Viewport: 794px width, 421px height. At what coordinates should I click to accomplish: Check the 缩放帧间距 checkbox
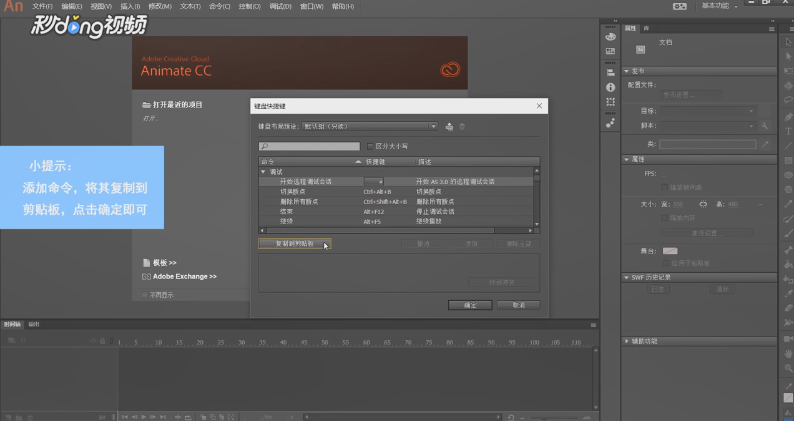pos(664,187)
